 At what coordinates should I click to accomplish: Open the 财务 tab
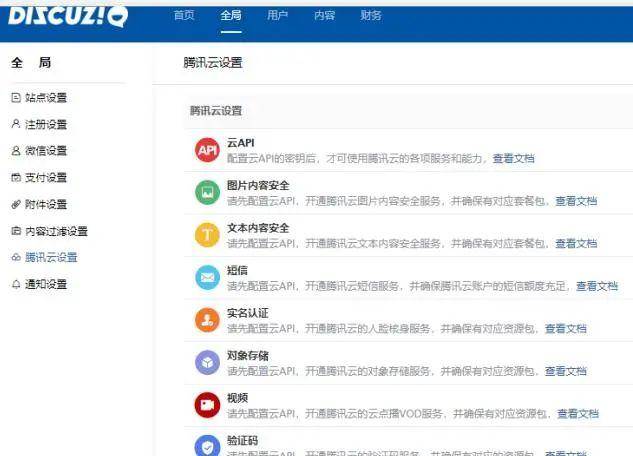[371, 15]
